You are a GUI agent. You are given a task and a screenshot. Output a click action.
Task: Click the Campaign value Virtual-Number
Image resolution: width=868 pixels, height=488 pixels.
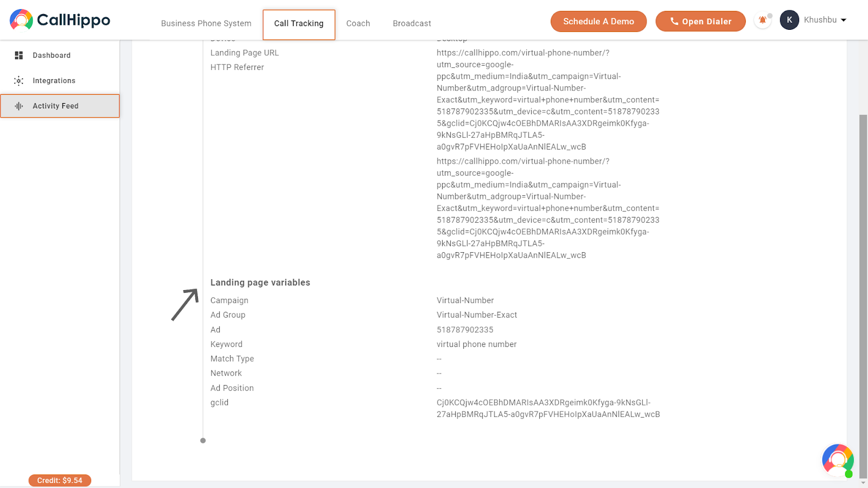tap(465, 300)
